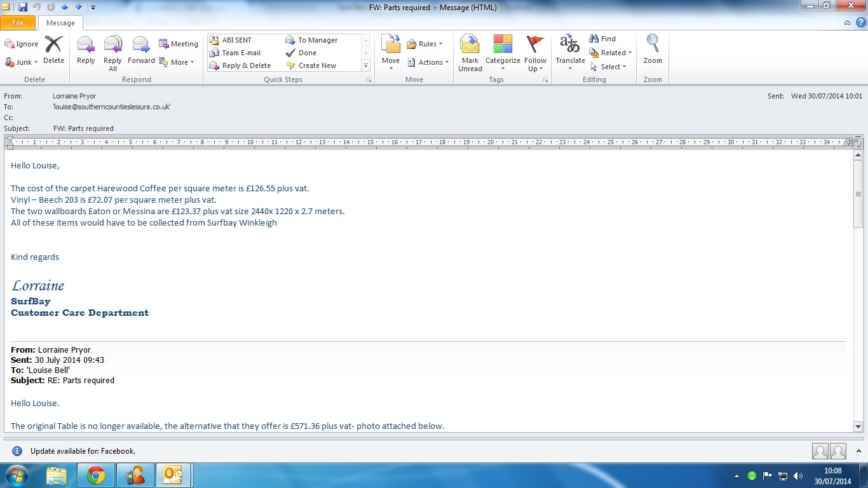Forward this email
The width and height of the screenshot is (868, 488).
click(x=141, y=51)
